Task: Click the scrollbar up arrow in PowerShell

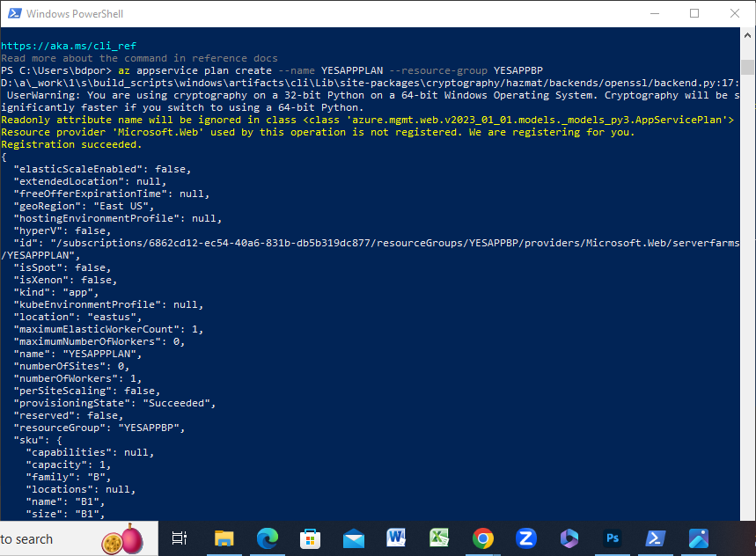Action: [747, 35]
